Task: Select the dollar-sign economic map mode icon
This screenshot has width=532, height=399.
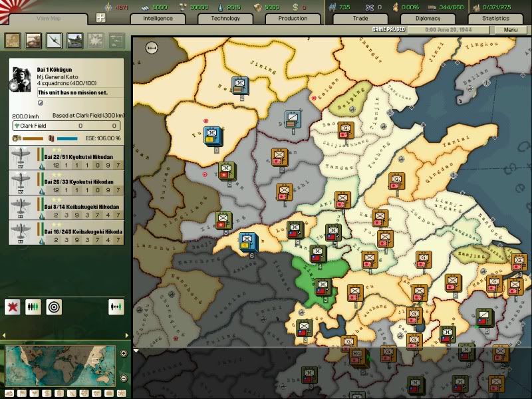Action: (47, 393)
